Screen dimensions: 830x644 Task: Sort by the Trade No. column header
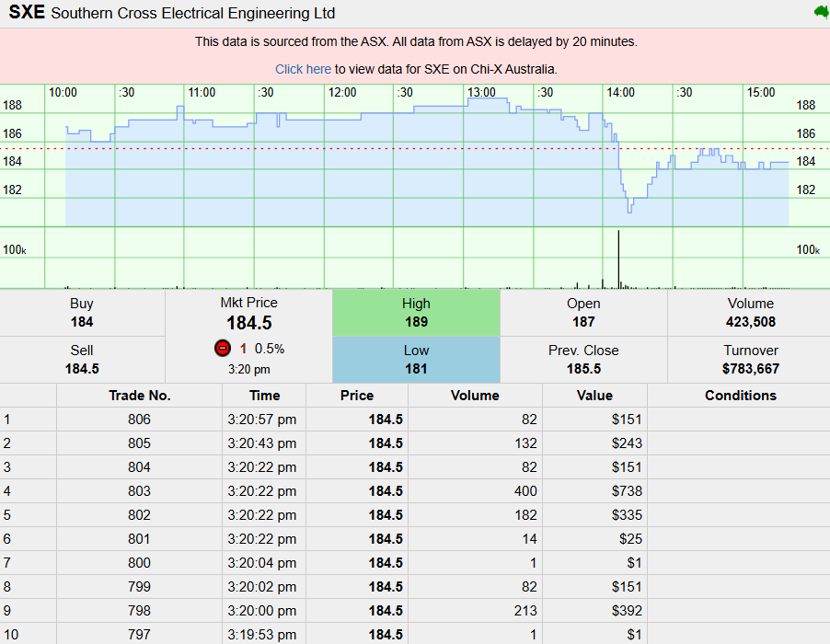point(140,396)
